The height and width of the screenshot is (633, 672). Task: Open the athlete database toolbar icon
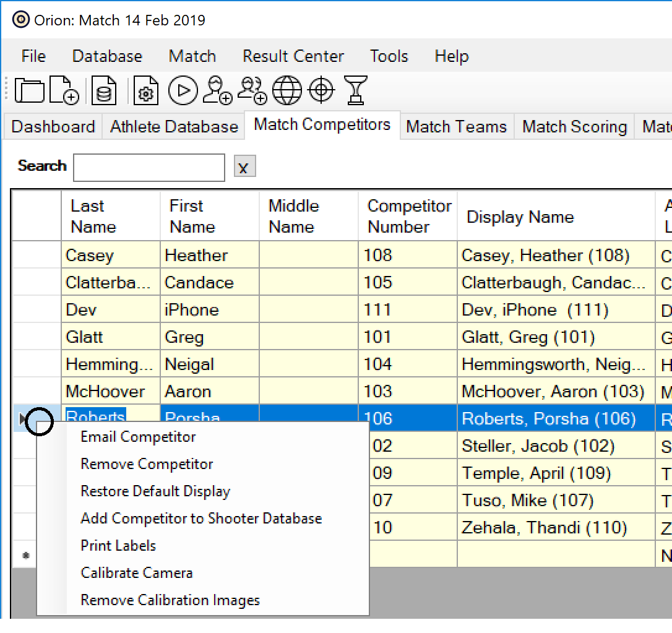tap(103, 90)
